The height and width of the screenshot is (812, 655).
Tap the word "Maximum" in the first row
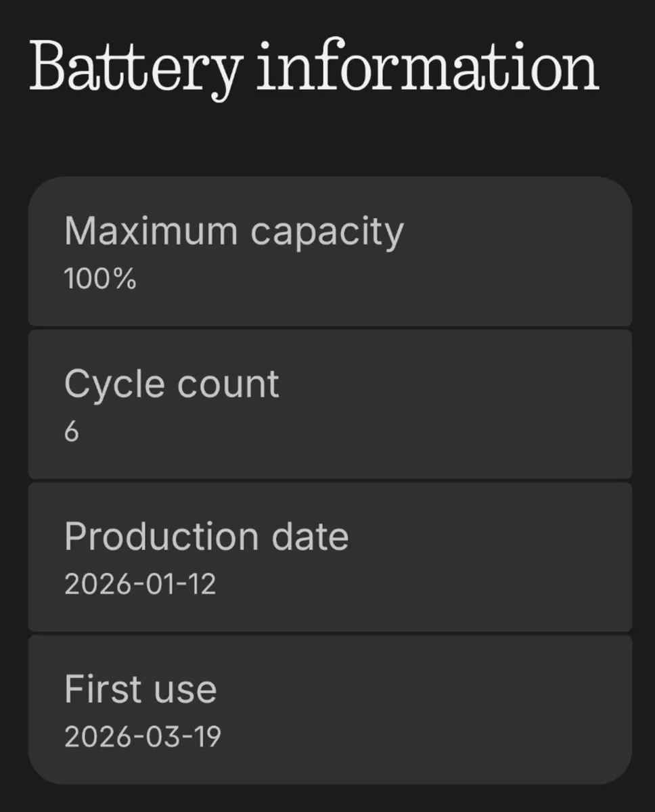click(x=151, y=232)
